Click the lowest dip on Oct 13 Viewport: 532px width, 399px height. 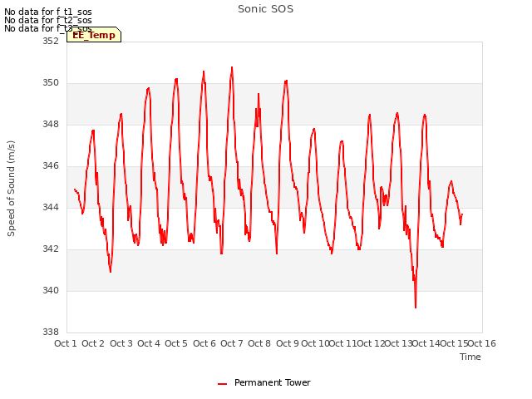416,307
